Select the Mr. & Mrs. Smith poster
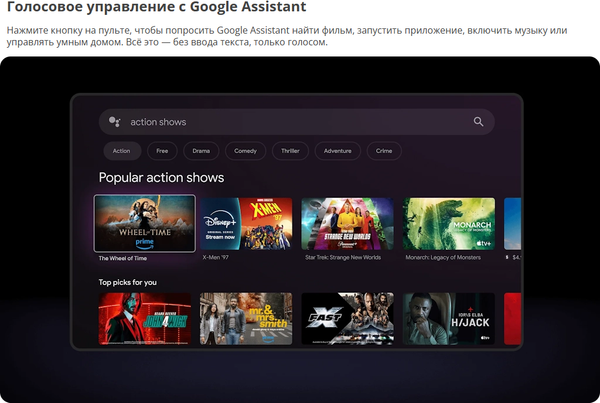Screen dimensions: 600x403 246,318
